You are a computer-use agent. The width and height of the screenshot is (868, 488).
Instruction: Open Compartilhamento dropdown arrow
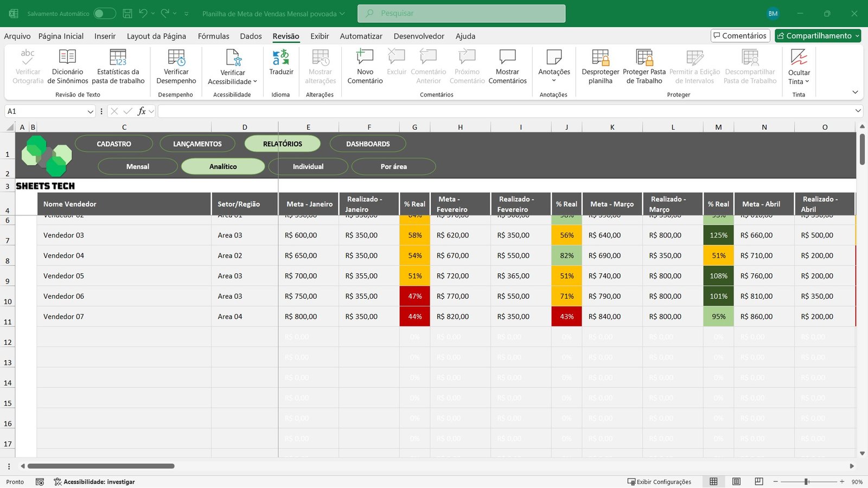(x=857, y=36)
